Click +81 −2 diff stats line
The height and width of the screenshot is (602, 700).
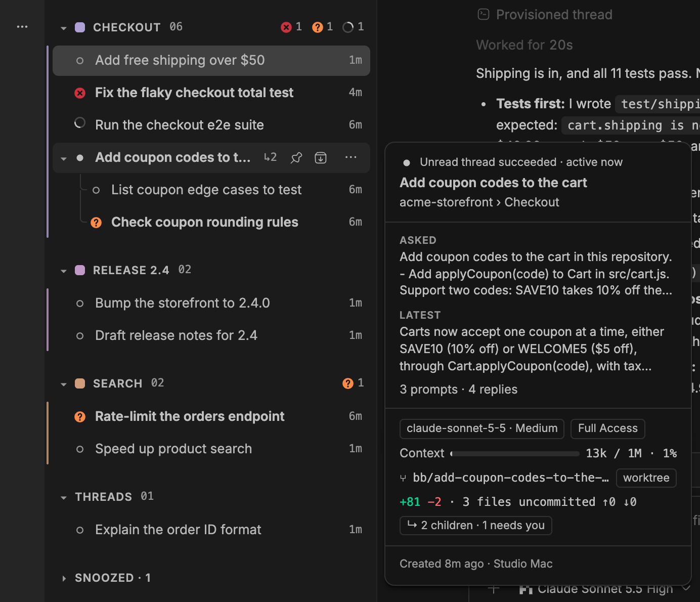[518, 502]
